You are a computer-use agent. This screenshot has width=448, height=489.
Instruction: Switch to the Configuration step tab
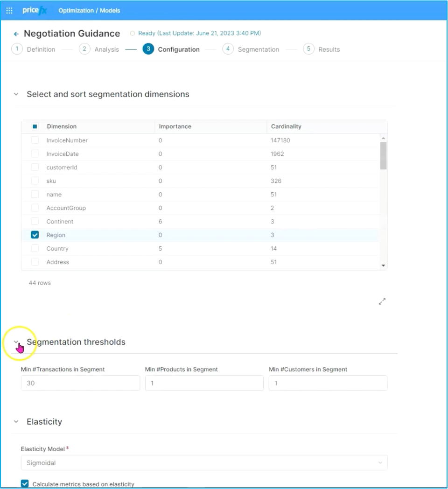tap(178, 49)
